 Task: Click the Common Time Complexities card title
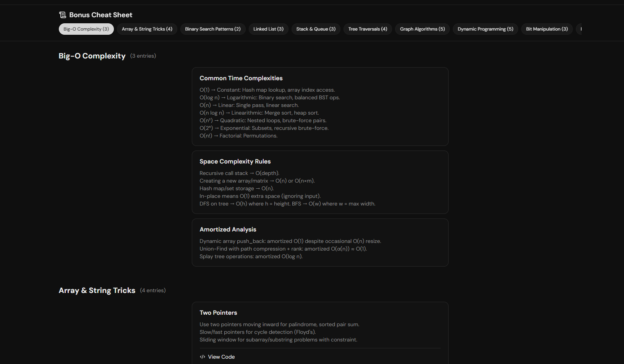(x=241, y=78)
